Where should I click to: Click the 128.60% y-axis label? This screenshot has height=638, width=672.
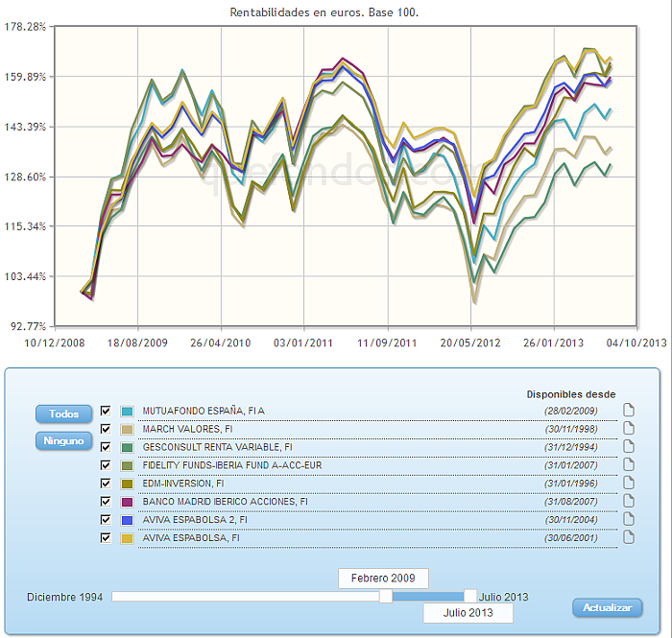[x=25, y=177]
